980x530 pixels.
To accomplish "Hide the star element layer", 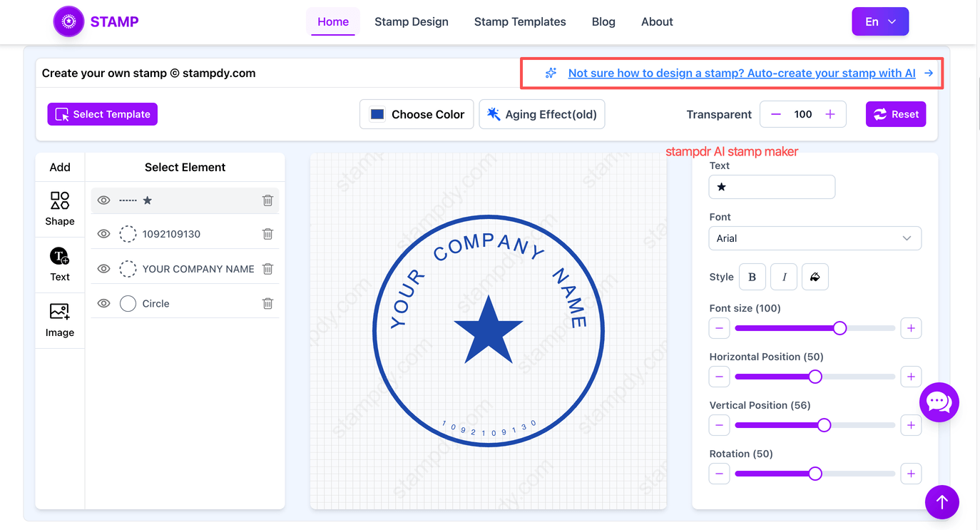I will coord(103,200).
